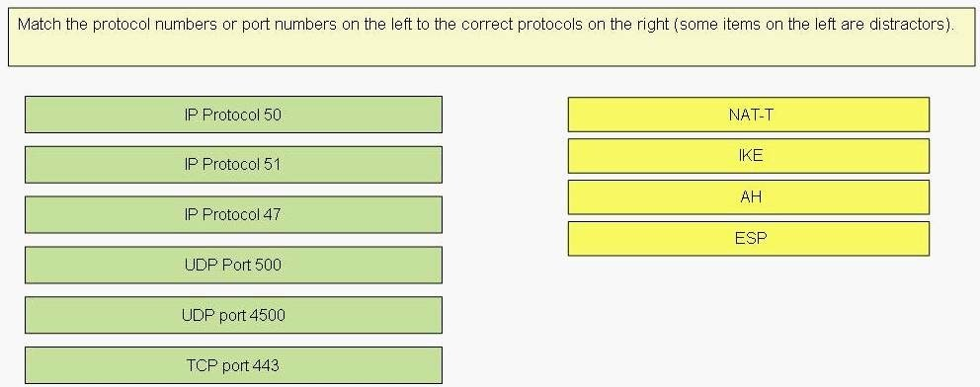Click the 'IKE' label text
Screen dimensions: 980x387
(x=751, y=156)
